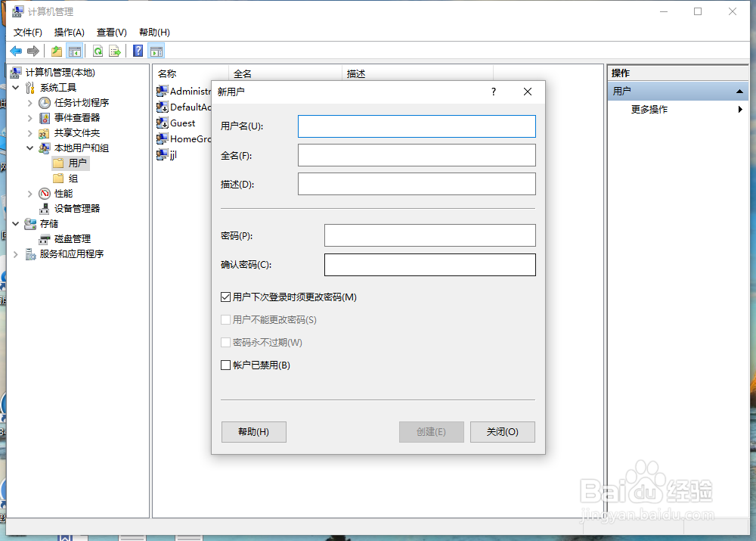Select the Administrator user icon
This screenshot has height=541, width=756.
162,91
